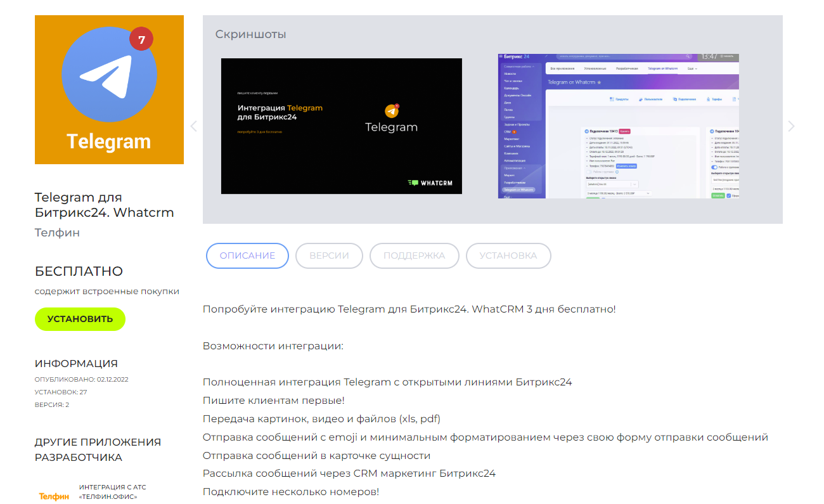Click the 'Рассылка сообщений через CRM маркетинг' line
Viewport: 824px width, 504px height.
point(349,474)
